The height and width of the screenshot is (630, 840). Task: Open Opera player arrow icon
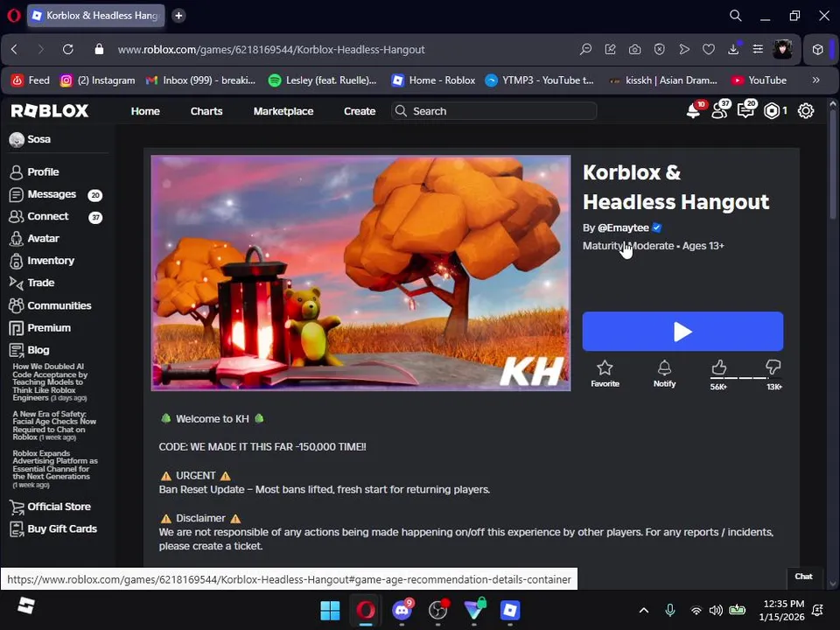(x=684, y=49)
